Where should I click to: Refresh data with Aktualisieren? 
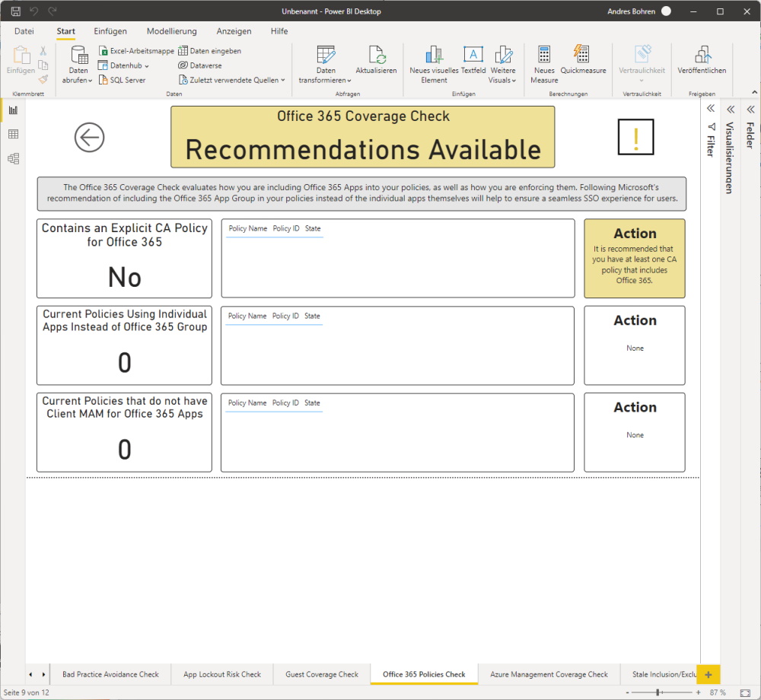(376, 61)
